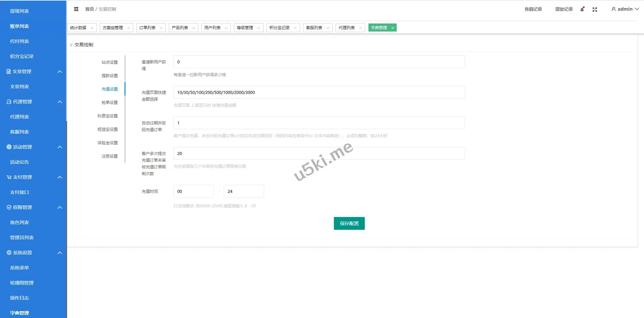The image size is (644, 318).
Task: Toggle fullscreen mode icon
Action: pyautogui.click(x=595, y=9)
